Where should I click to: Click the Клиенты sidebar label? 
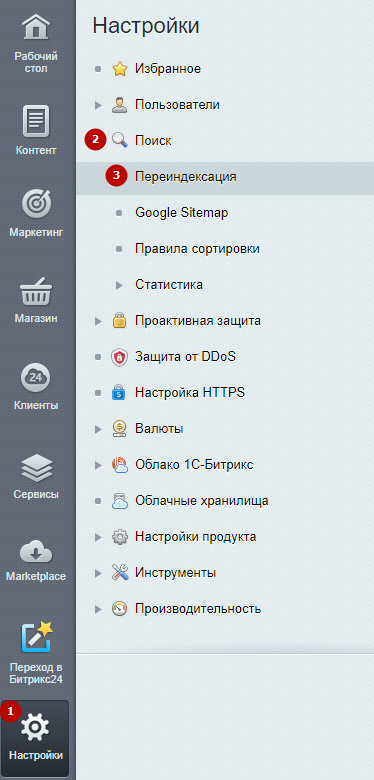pyautogui.click(x=36, y=405)
